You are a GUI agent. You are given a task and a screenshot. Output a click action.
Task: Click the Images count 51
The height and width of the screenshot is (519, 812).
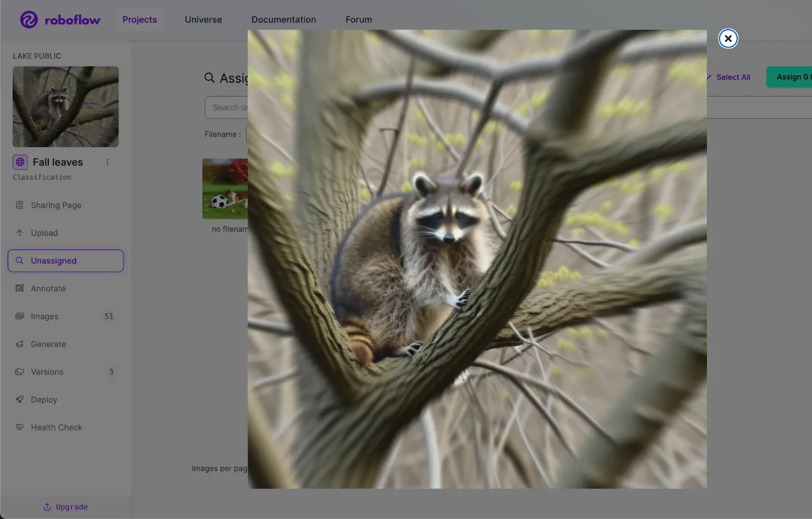(x=109, y=316)
